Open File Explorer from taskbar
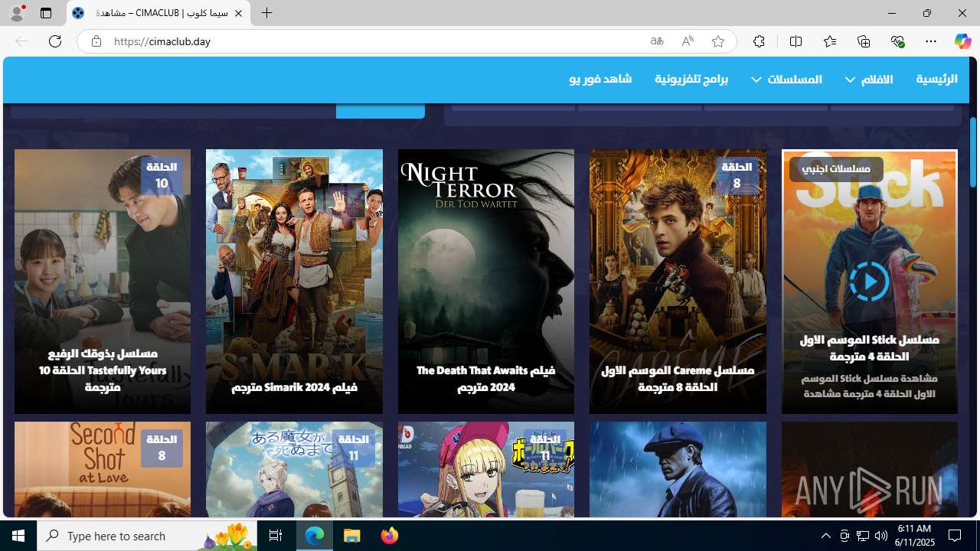 pyautogui.click(x=352, y=536)
